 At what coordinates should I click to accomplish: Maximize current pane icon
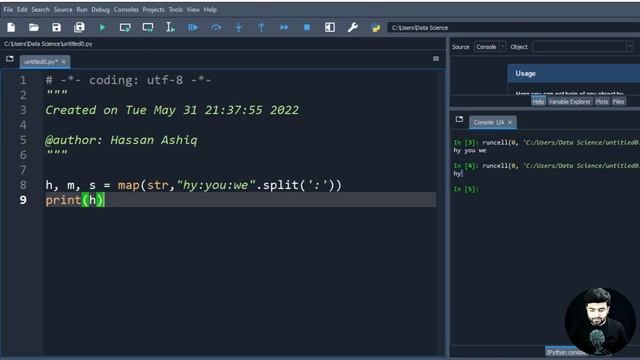(330, 27)
